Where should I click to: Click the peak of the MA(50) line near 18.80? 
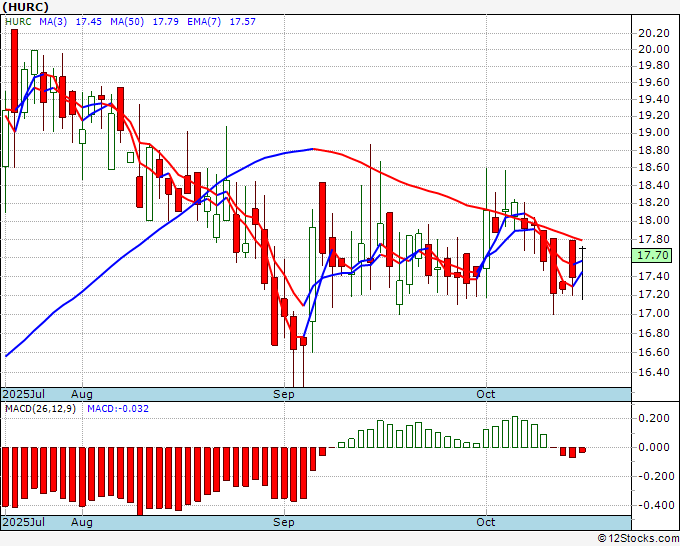click(313, 149)
